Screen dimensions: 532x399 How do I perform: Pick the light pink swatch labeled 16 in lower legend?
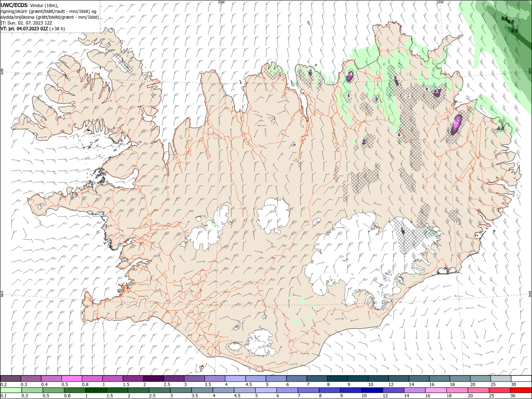coord(435,390)
